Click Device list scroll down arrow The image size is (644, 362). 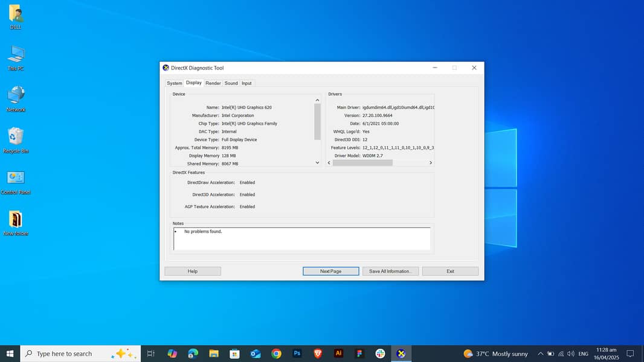[317, 163]
